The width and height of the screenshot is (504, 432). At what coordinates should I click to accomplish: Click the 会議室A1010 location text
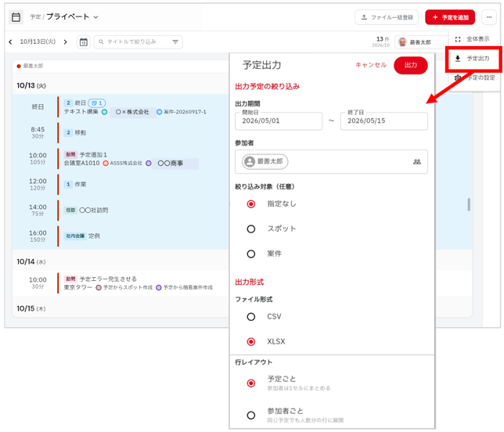pos(81,163)
